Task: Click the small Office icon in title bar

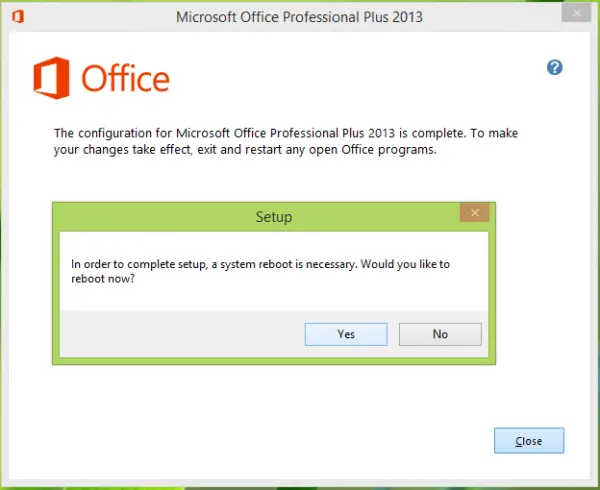Action: [19, 16]
